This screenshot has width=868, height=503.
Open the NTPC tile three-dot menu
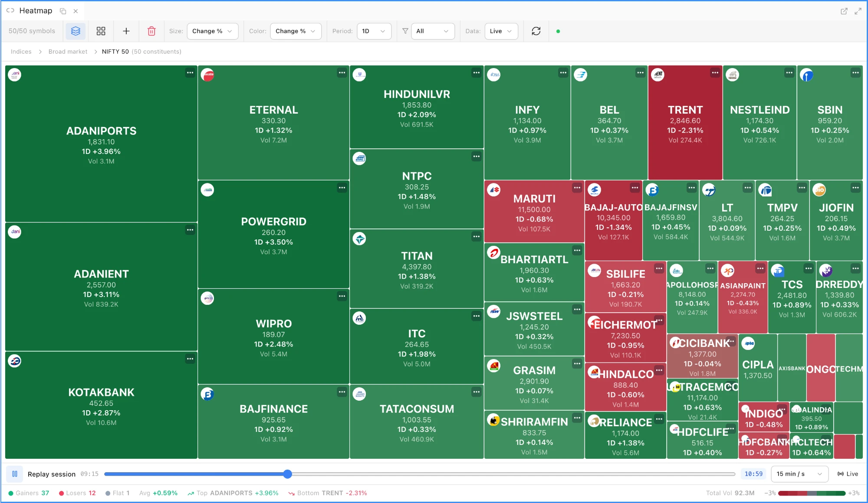(x=477, y=157)
